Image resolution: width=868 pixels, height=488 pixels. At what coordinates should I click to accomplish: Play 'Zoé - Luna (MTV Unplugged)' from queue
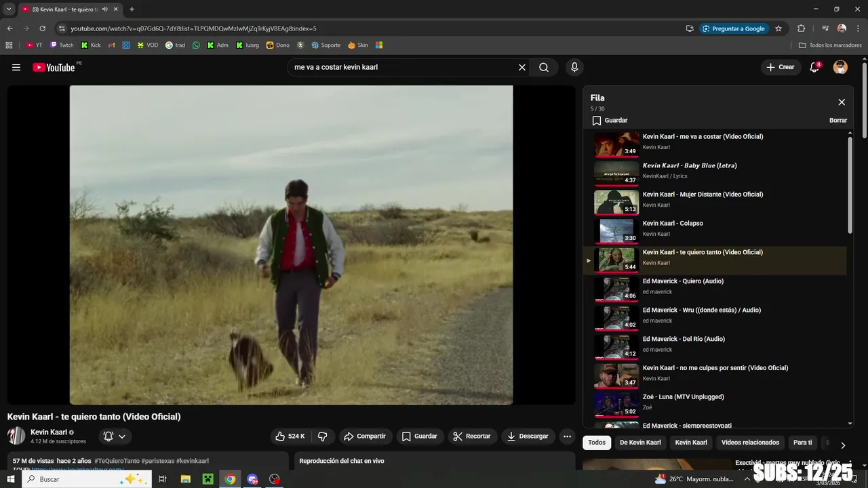715,405
